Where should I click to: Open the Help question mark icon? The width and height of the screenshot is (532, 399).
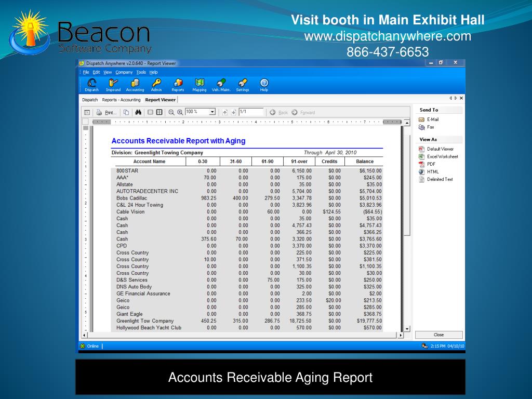pos(264,85)
